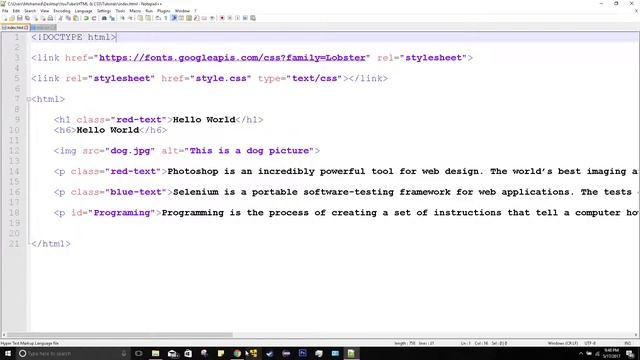Toggle file monitoring eye icon
The image size is (640, 360).
212,18
